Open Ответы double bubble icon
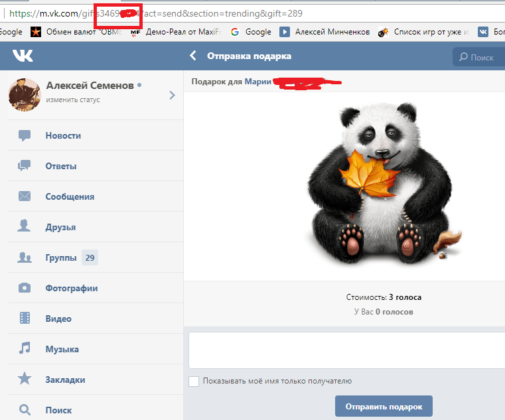This screenshot has width=505, height=420. 24,166
